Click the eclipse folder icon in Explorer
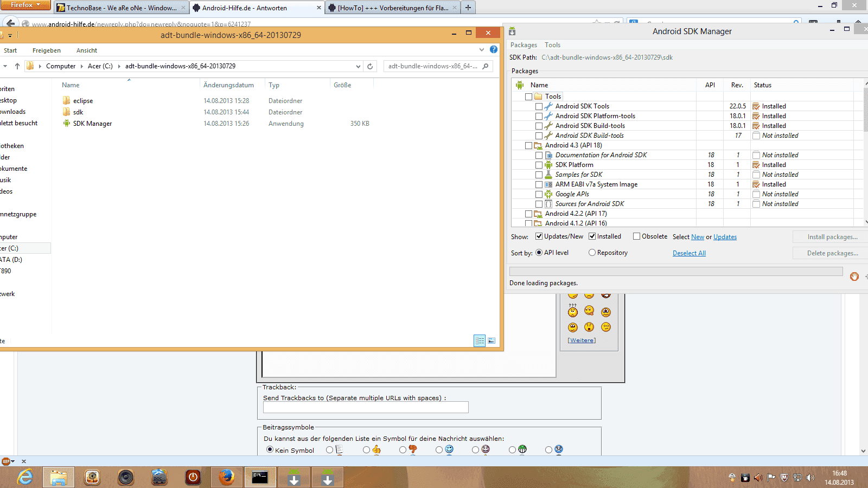This screenshot has height=488, width=868. (66, 100)
